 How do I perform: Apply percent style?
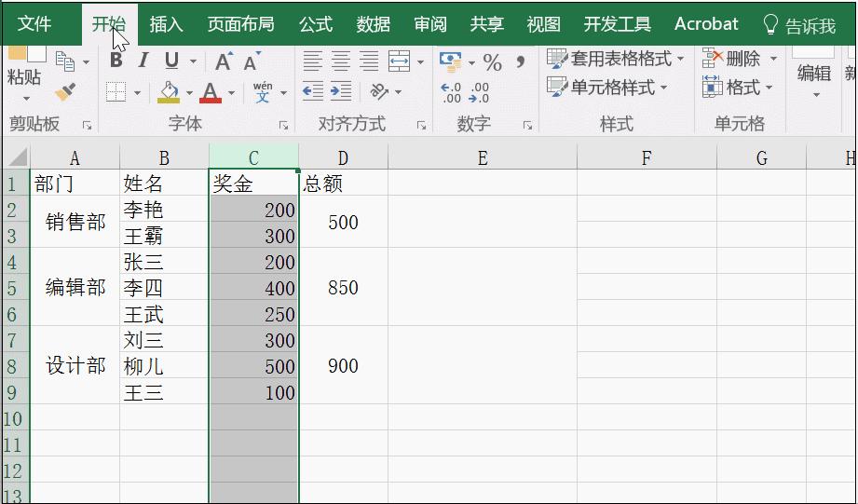coord(493,62)
